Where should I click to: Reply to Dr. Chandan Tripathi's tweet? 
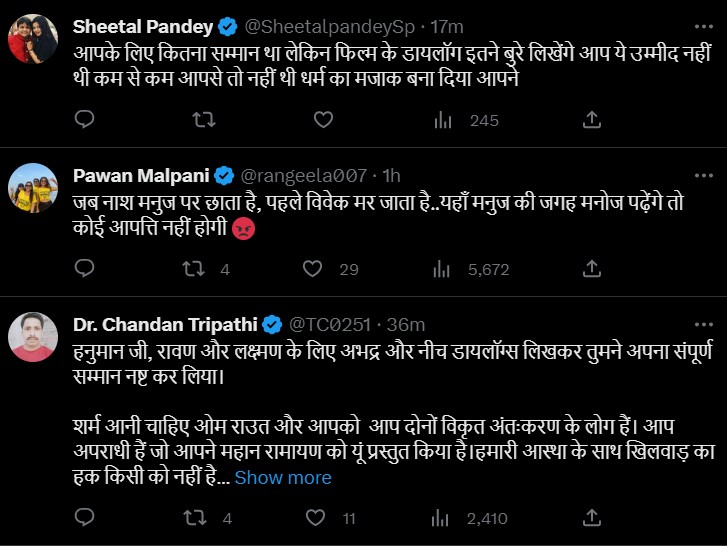pyautogui.click(x=85, y=518)
